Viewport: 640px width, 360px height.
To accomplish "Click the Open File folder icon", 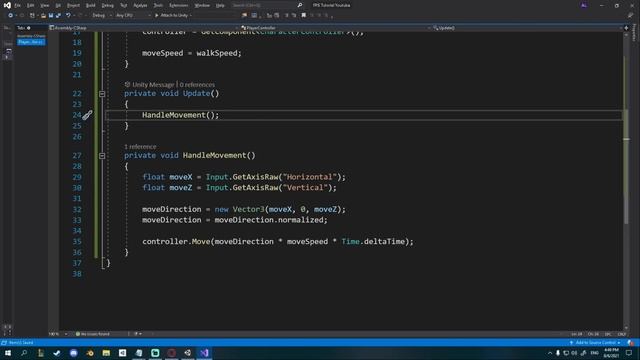I will [x=43, y=16].
